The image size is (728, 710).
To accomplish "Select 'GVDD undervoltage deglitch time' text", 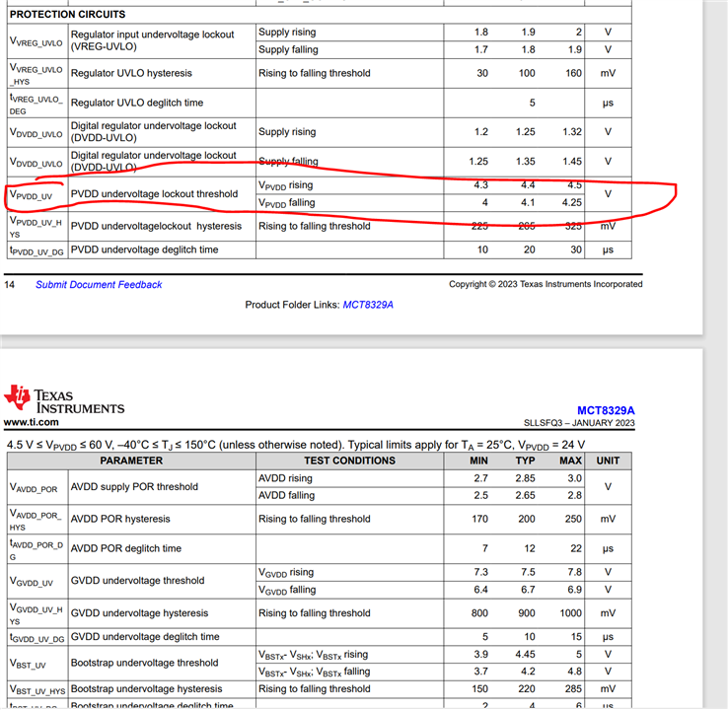I will coord(145,637).
